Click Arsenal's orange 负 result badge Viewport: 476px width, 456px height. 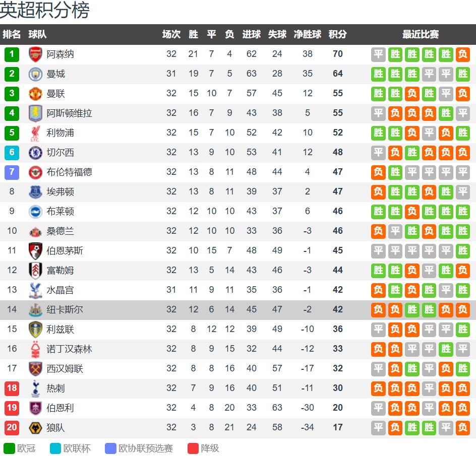pos(462,54)
